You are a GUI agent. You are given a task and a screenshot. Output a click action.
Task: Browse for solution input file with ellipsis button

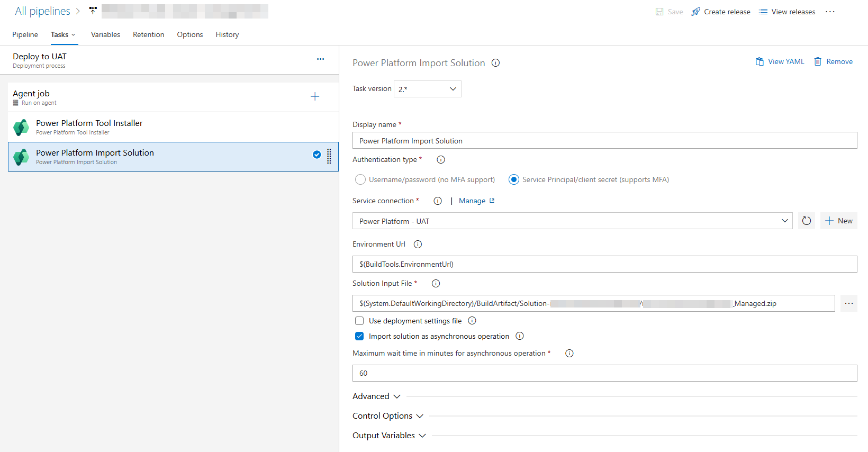848,303
